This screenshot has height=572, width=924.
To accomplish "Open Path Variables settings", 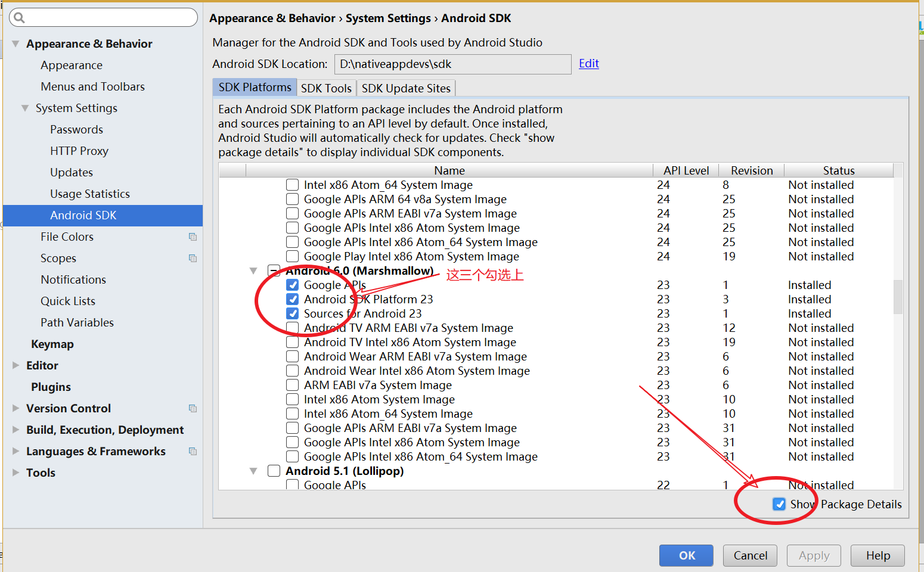I will point(77,322).
